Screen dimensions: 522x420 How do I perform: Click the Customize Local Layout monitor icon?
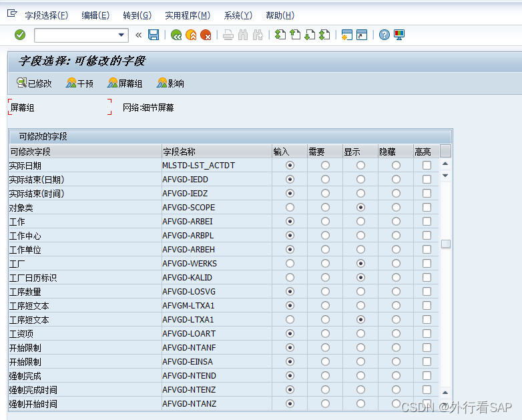coord(399,35)
